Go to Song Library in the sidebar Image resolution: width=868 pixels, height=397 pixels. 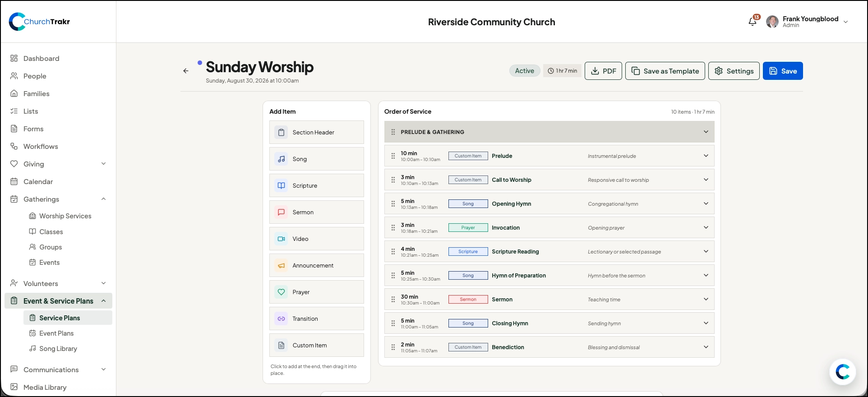click(58, 349)
